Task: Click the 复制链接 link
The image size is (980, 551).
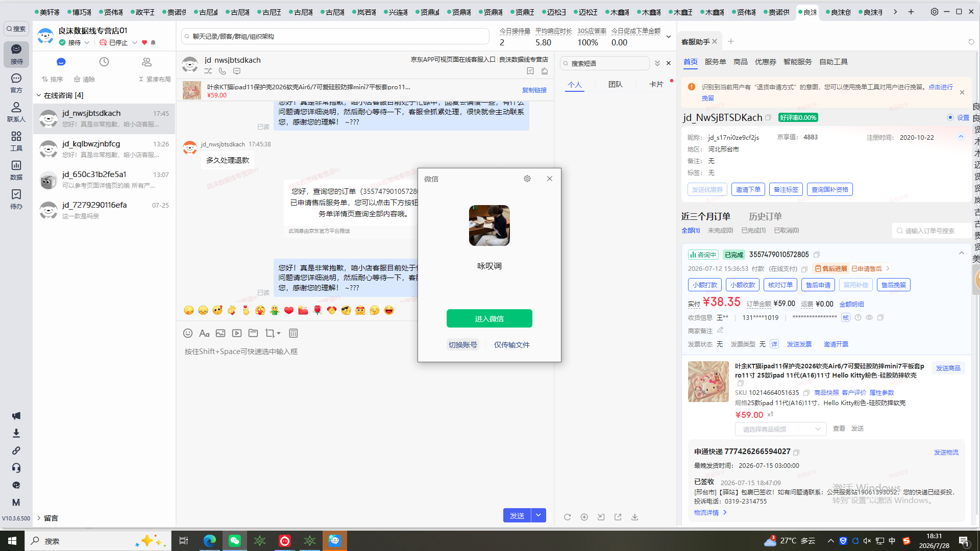Action: coord(534,90)
